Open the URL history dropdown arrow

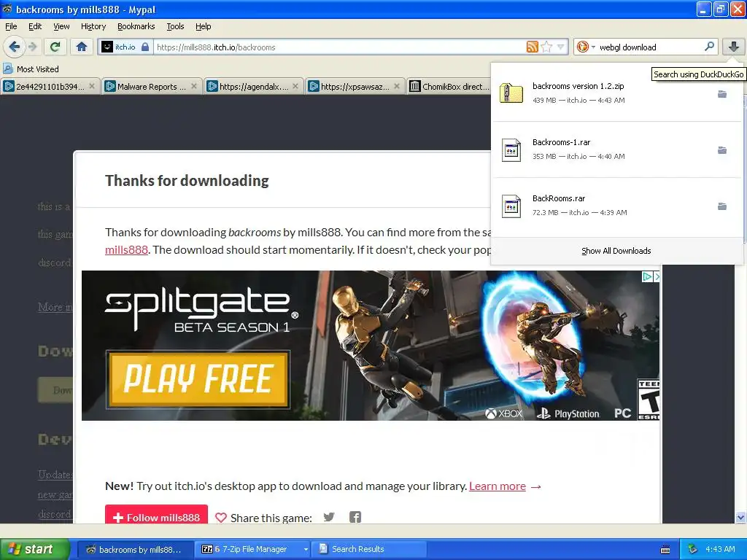click(x=561, y=47)
